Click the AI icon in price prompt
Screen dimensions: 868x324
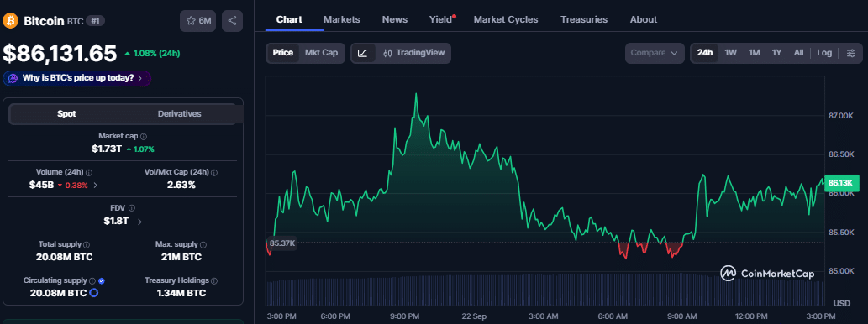[x=13, y=79]
